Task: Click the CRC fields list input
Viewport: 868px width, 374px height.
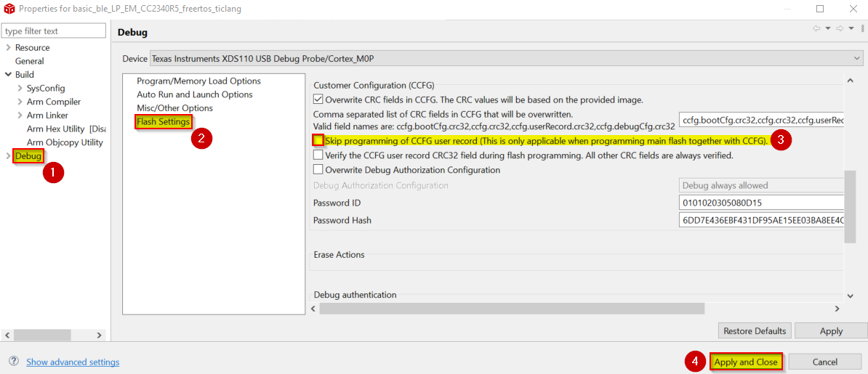Action: pyautogui.click(x=761, y=120)
